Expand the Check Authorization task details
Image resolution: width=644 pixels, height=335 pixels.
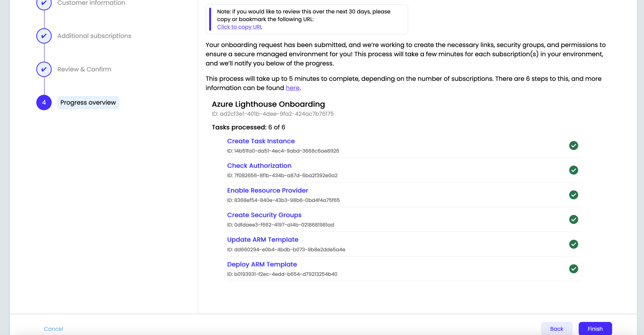[259, 166]
